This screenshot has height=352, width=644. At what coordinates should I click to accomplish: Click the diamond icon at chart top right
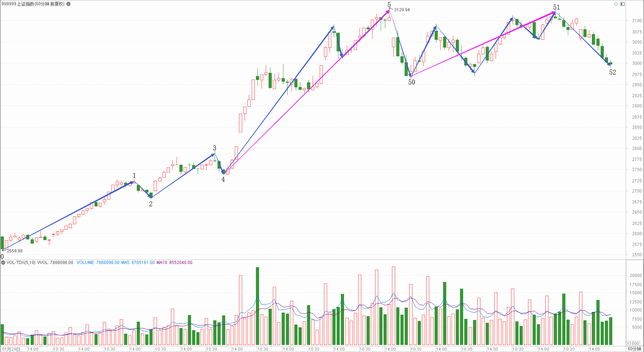[x=616, y=4]
